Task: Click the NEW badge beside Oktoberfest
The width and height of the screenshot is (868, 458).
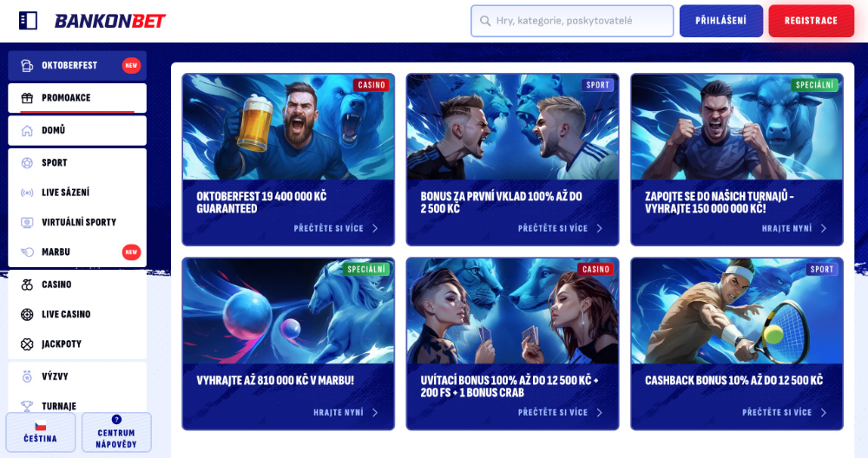Action: (x=131, y=65)
